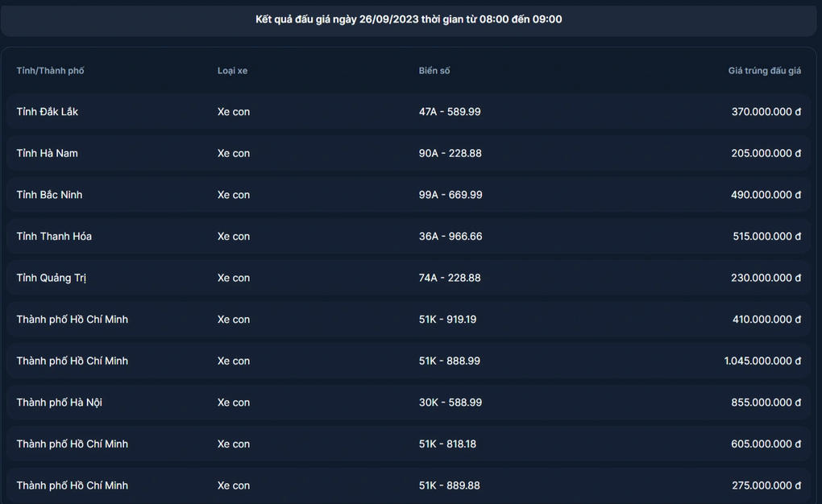Click the Tỉnh/Thành phố column header
The image size is (822, 504).
[x=50, y=71]
